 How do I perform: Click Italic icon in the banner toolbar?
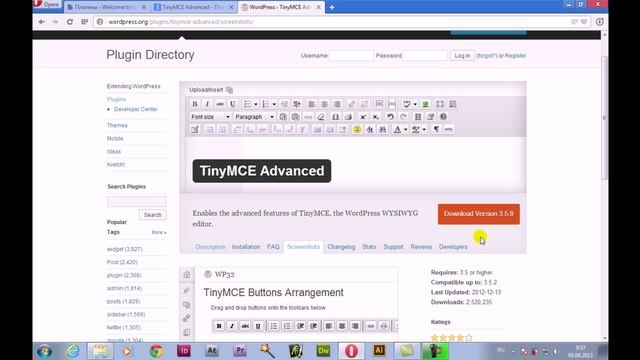pos(207,104)
